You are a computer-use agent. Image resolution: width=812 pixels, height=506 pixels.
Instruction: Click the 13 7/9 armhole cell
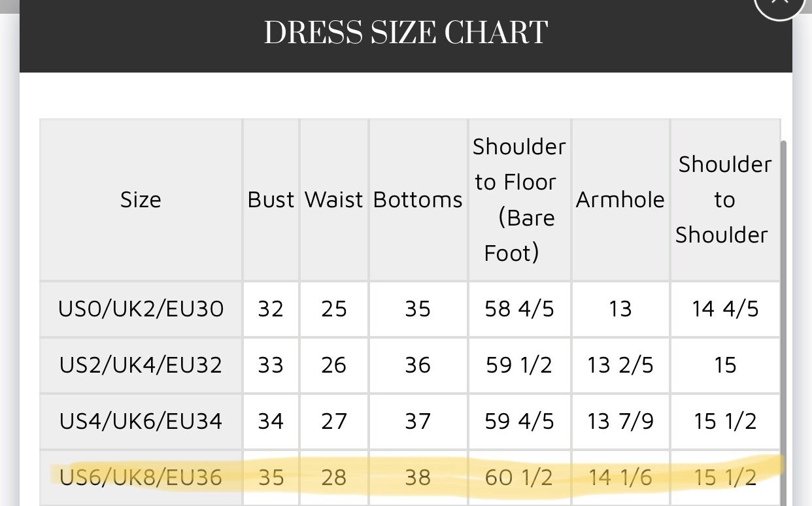pyautogui.click(x=620, y=421)
